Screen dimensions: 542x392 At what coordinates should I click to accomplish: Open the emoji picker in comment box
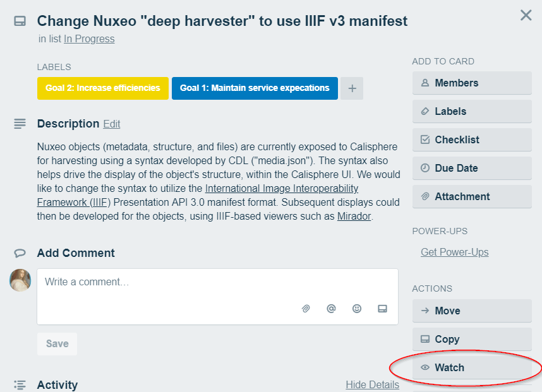(357, 309)
